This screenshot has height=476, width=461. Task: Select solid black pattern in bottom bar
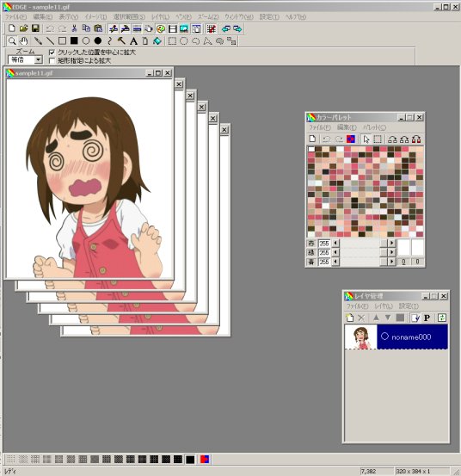190,460
